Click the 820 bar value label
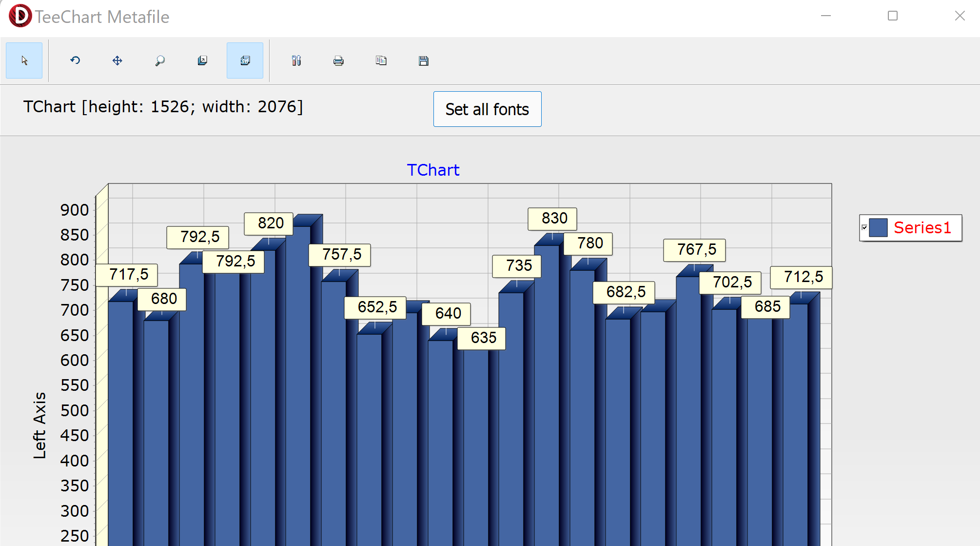Image resolution: width=980 pixels, height=546 pixels. [x=269, y=223]
